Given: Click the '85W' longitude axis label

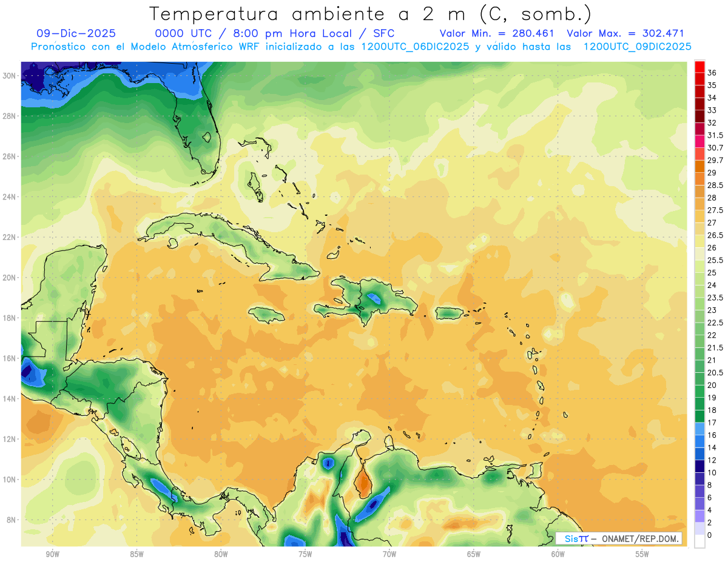Looking at the screenshot, I should point(136,554).
